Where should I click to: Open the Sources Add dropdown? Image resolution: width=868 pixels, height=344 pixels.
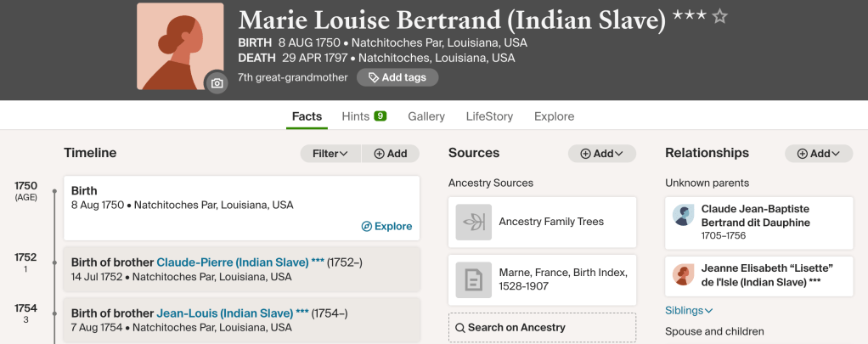coord(602,154)
